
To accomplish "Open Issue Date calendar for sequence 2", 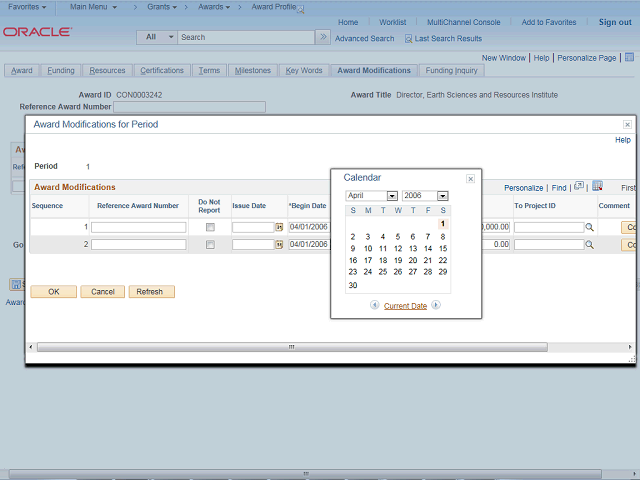I will coord(279,245).
